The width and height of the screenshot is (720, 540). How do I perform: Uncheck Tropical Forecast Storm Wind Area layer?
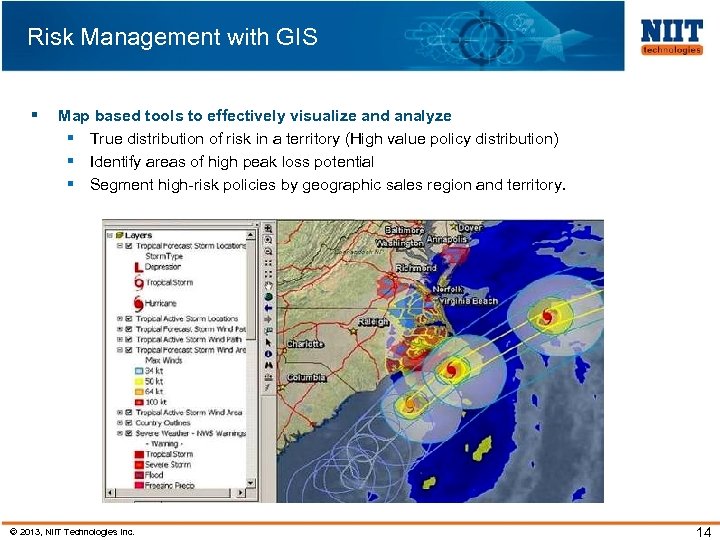pos(129,350)
